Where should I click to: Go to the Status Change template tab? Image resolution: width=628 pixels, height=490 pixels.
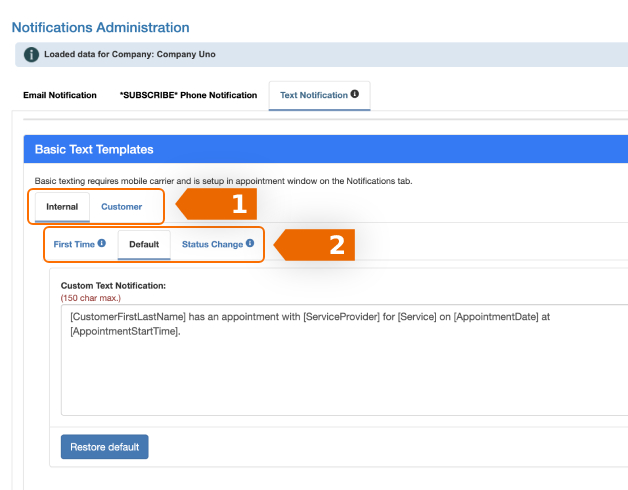212,244
